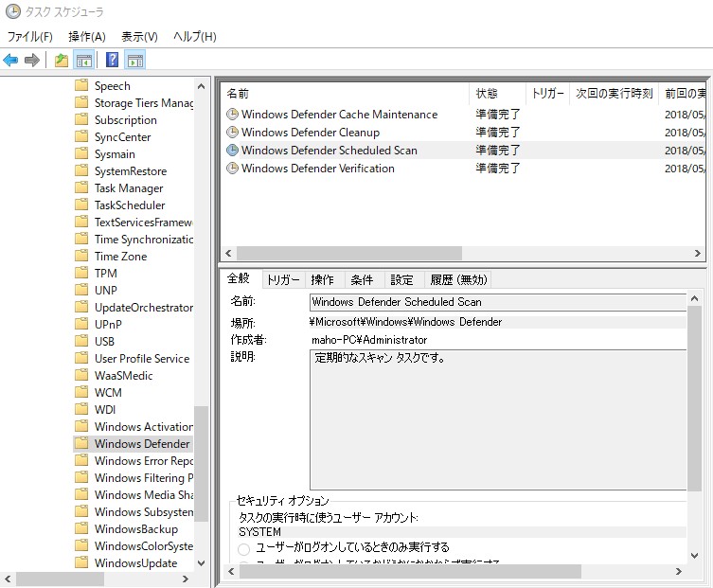Click details pane vertical scroll-up arrow
This screenshot has width=713, height=588.
pos(694,299)
